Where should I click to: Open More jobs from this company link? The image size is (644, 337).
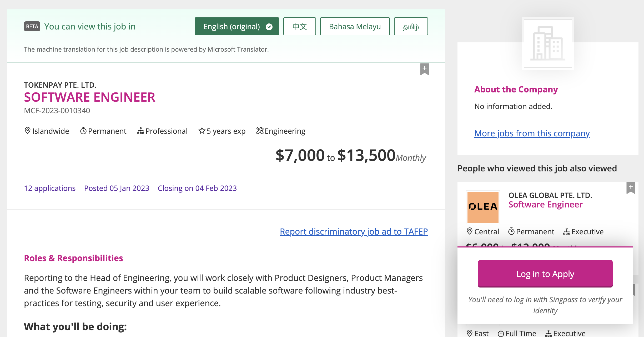click(x=532, y=133)
